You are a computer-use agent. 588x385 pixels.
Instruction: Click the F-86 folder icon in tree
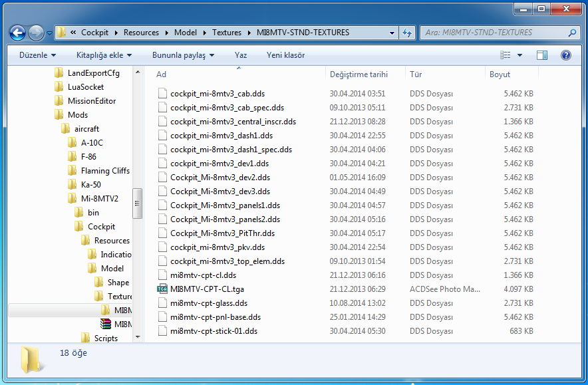tap(72, 156)
